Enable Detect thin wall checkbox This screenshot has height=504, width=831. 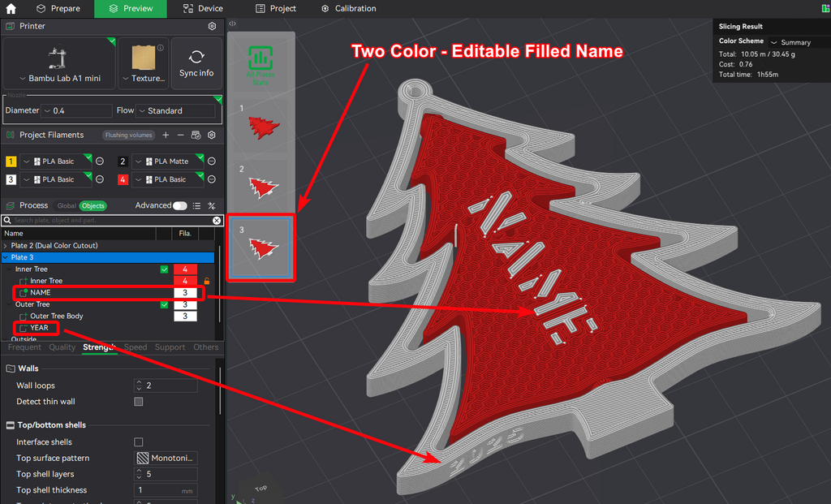coord(139,402)
